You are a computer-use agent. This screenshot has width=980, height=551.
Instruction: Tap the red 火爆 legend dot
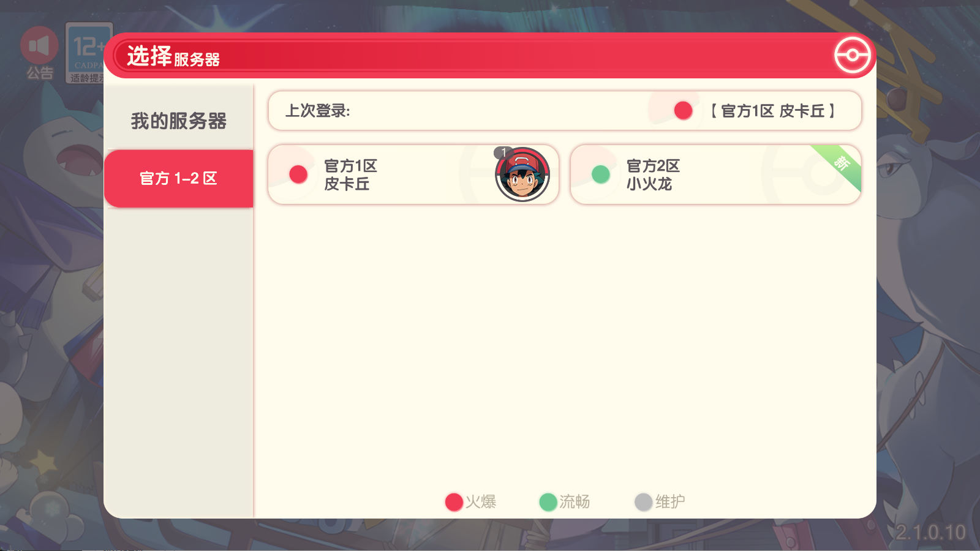(454, 502)
